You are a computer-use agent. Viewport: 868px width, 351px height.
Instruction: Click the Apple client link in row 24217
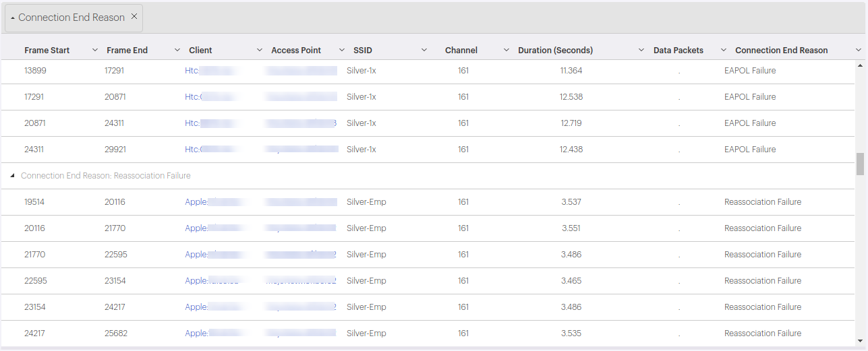pyautogui.click(x=196, y=333)
